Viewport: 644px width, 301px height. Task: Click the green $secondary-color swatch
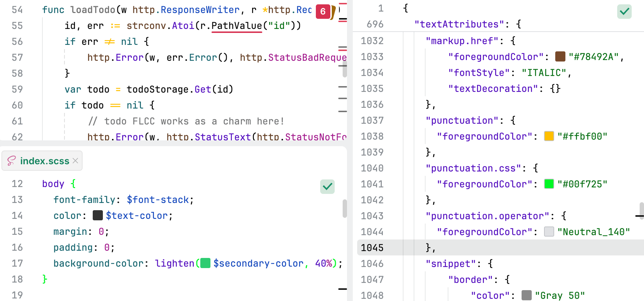(x=205, y=263)
